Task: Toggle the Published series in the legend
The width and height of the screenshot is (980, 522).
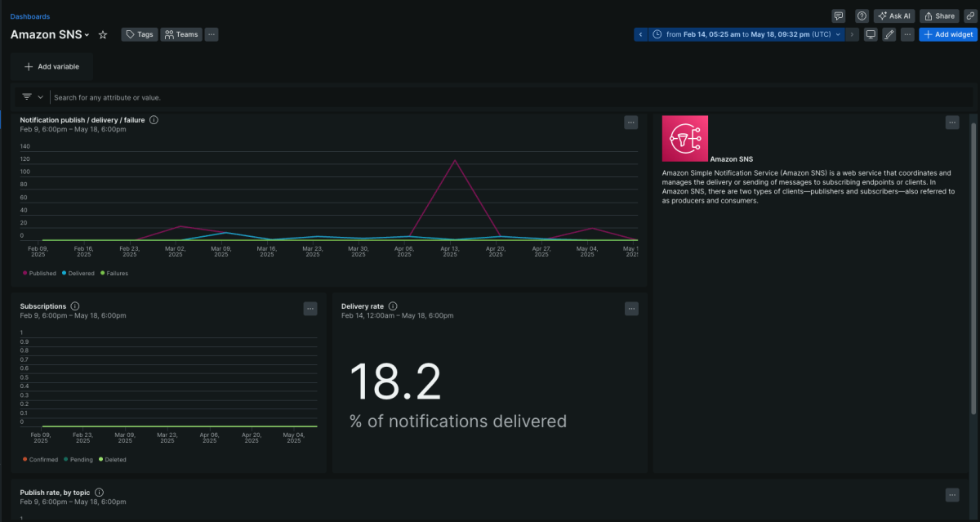Action: coord(39,273)
